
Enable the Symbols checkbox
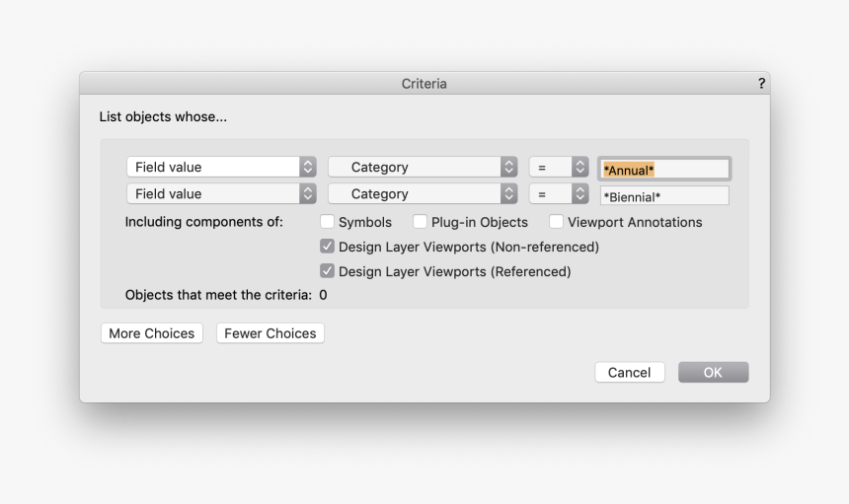point(328,222)
